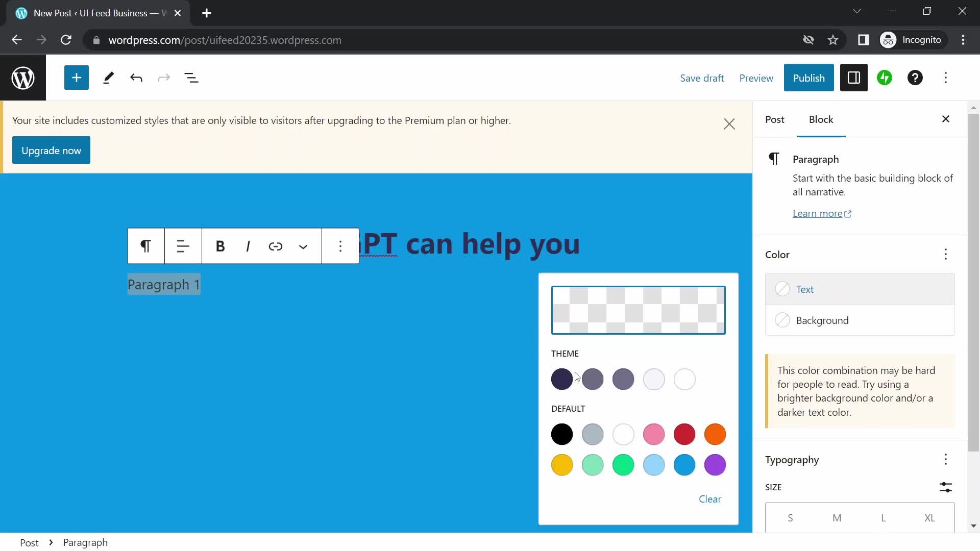Open the Jetpack icon in the top bar
Screen dimensions: 980x551
(x=885, y=78)
